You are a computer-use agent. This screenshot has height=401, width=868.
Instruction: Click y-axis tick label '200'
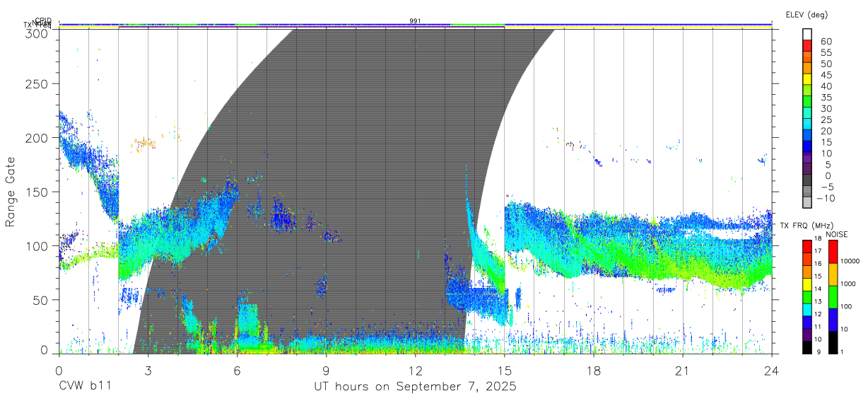point(38,138)
